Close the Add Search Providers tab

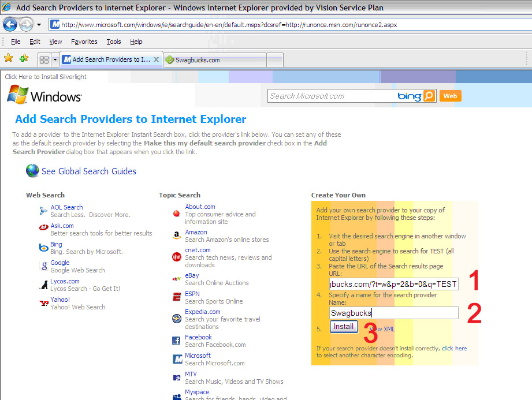156,59
